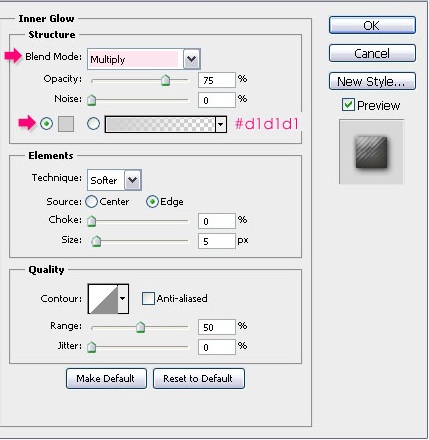Choose Edge as glow source

(x=152, y=202)
